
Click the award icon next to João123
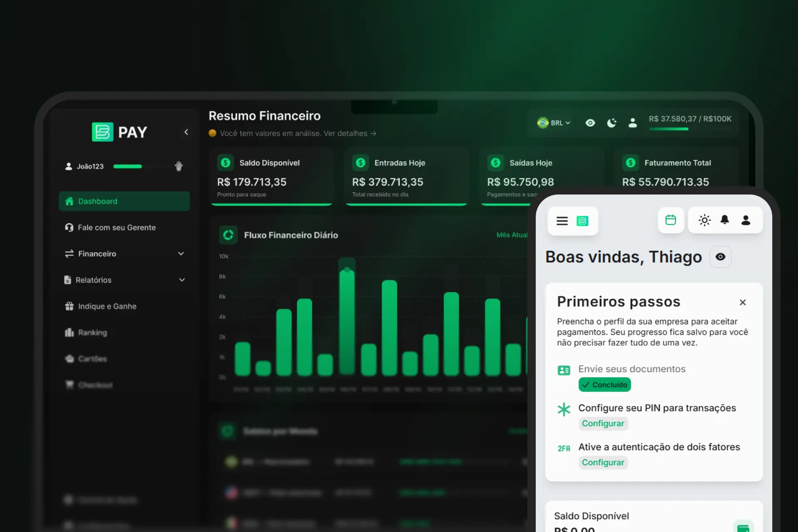[179, 166]
